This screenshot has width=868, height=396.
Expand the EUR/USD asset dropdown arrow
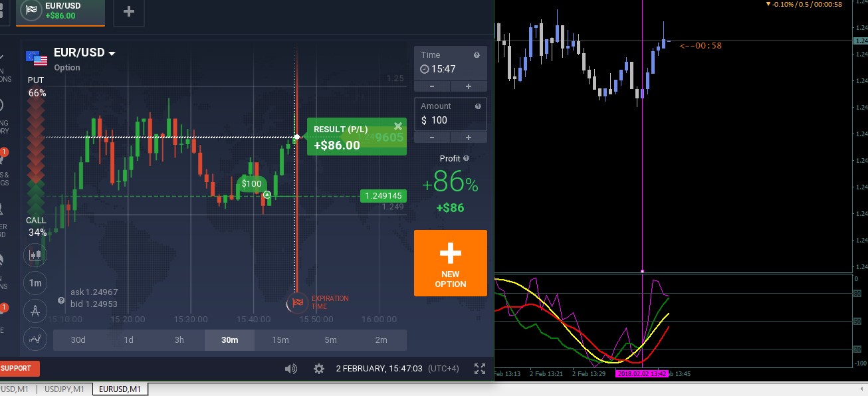point(112,53)
